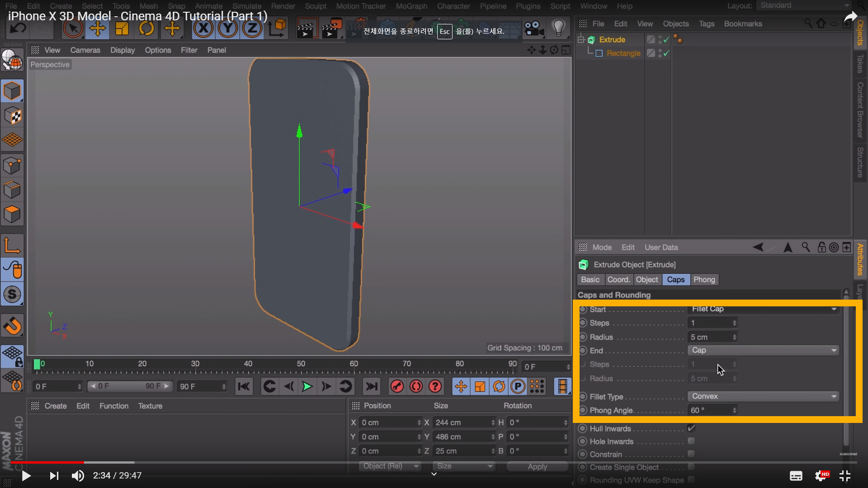This screenshot has height=488, width=868.
Task: Toggle Autokeying button
Action: (x=416, y=387)
